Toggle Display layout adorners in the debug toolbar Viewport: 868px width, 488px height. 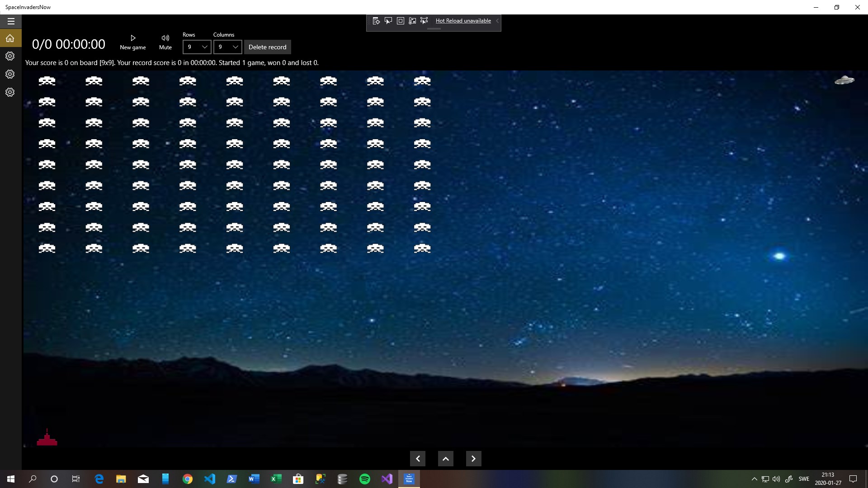400,21
